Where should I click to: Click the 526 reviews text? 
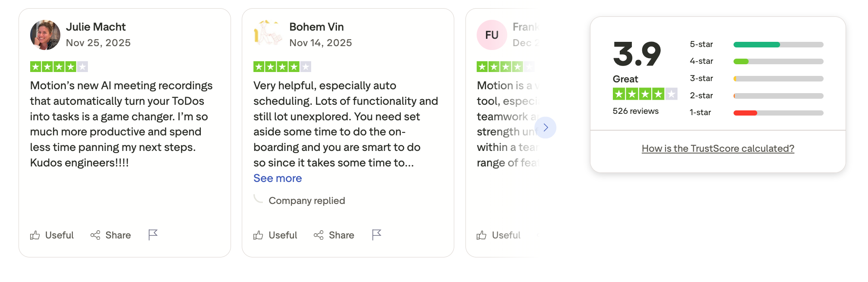[x=635, y=111]
